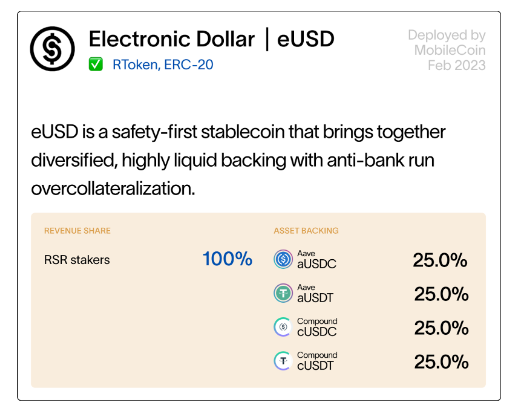Screen dimensions: 518x407
Task: Click the 25.0% value beside cUSDT
Action: (x=441, y=362)
